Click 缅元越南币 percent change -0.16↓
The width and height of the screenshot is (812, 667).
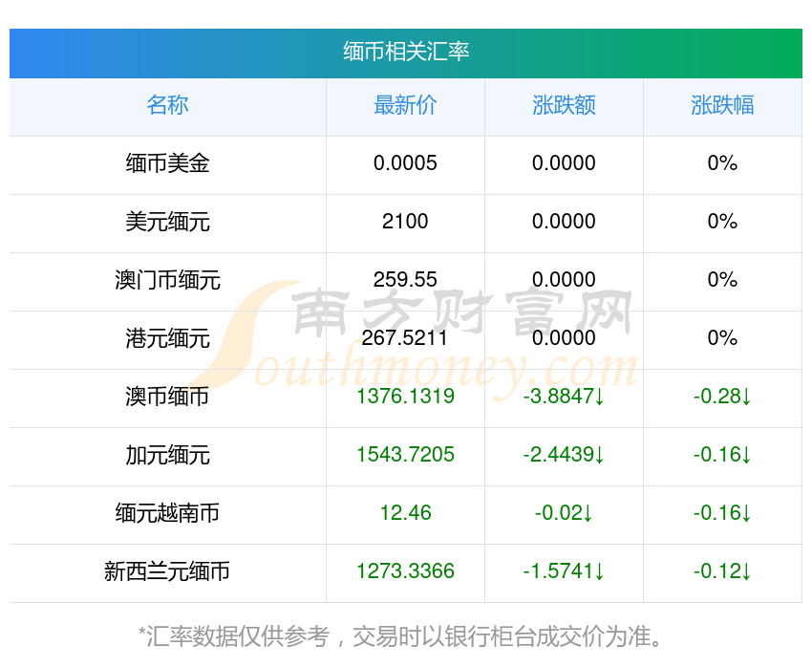point(722,513)
